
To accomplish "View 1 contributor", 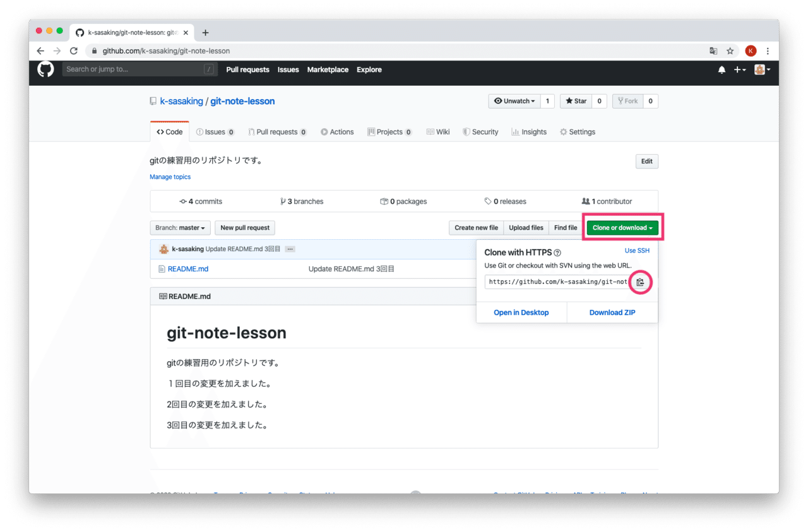I will (x=607, y=202).
